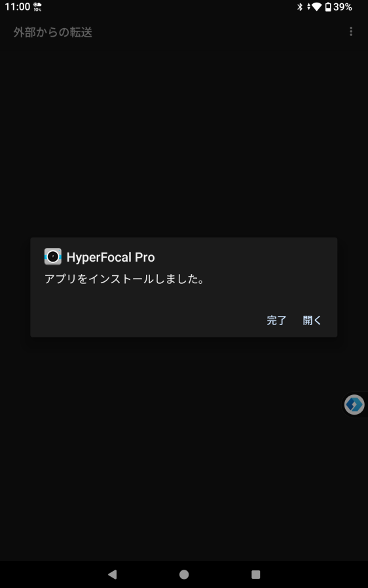Viewport: 368px width, 588px height.
Task: Tap the Wi-Fi signal icon in status bar
Action: click(316, 7)
